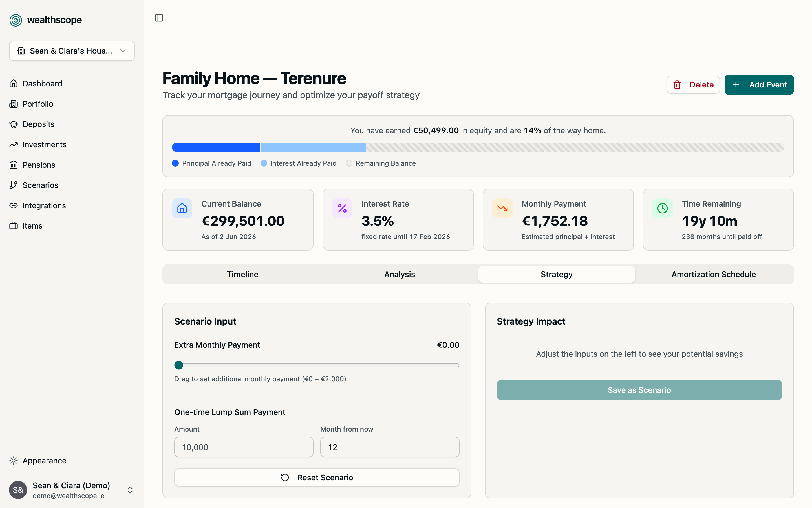812x508 pixels.
Task: Click the €299,501.00 balance value
Action: pos(243,221)
